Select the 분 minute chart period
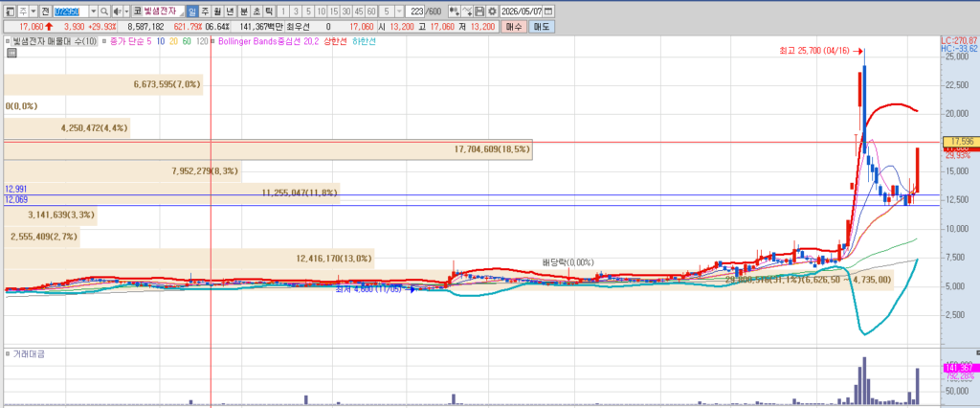 pyautogui.click(x=244, y=11)
